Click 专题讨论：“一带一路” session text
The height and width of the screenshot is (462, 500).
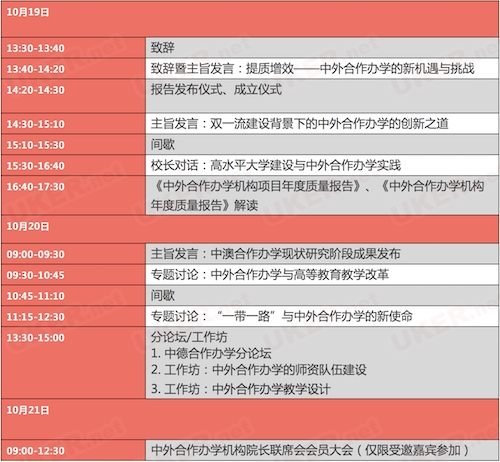[282, 316]
